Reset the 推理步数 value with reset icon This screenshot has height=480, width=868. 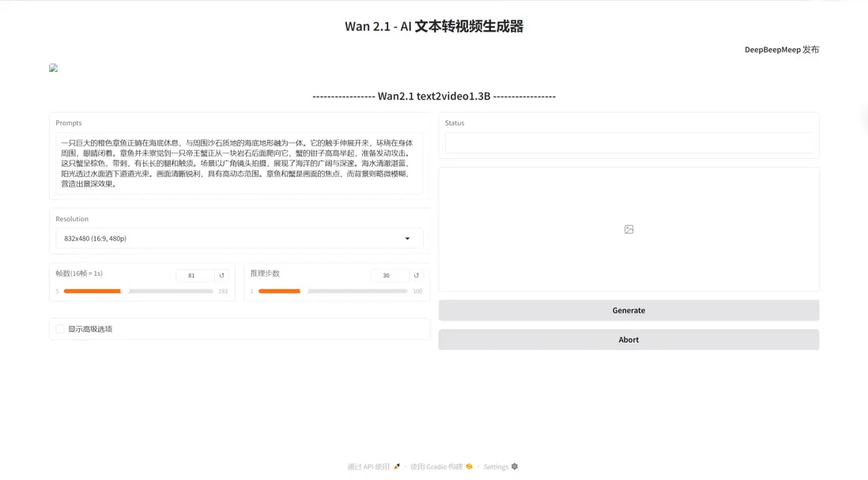coord(417,275)
